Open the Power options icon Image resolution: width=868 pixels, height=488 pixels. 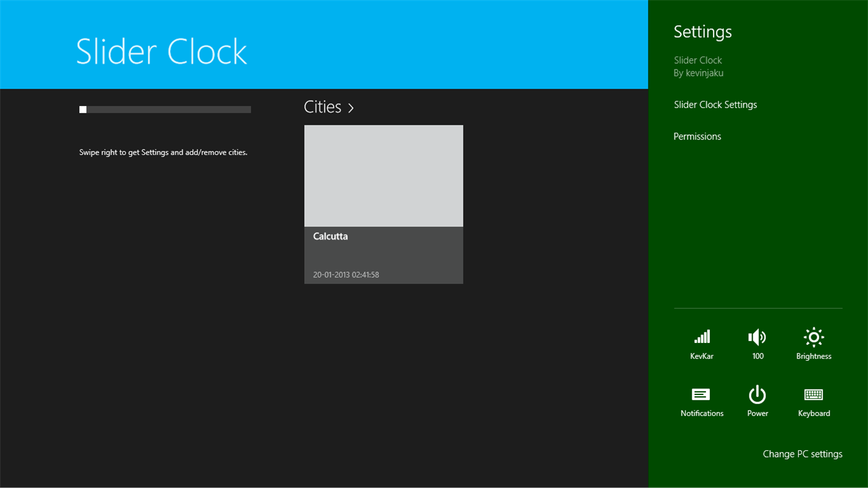[x=757, y=401]
